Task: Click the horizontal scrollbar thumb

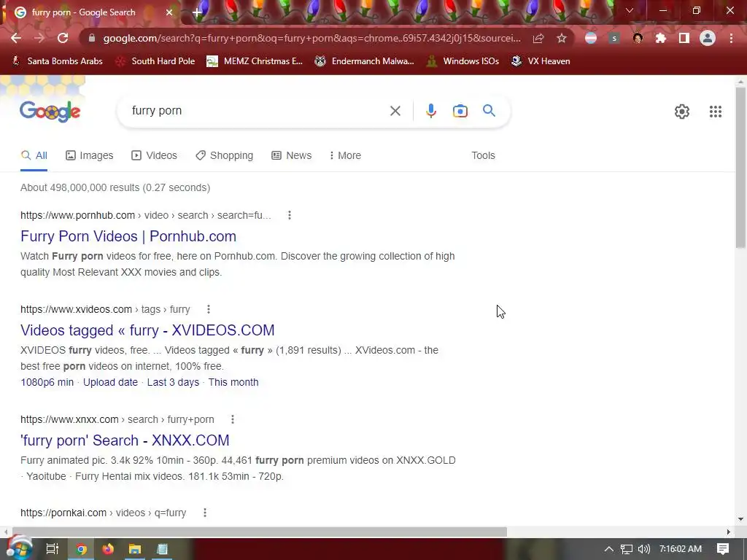Action: coord(260,532)
